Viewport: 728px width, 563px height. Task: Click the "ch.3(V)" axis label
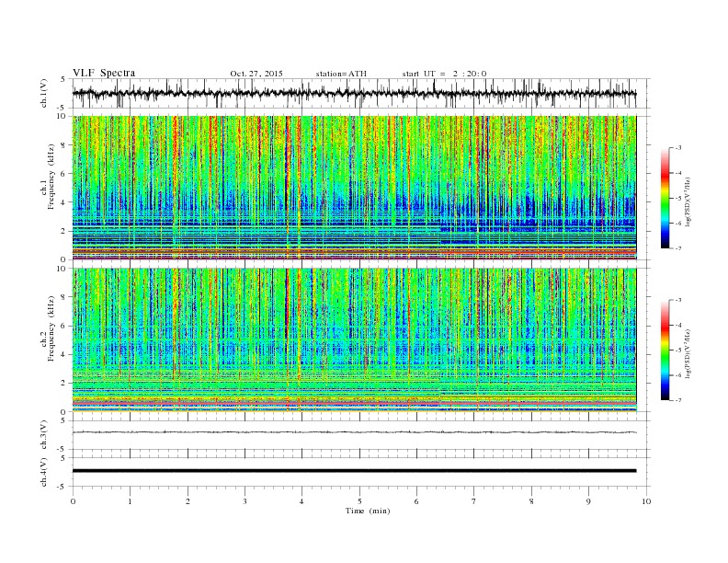click(44, 435)
